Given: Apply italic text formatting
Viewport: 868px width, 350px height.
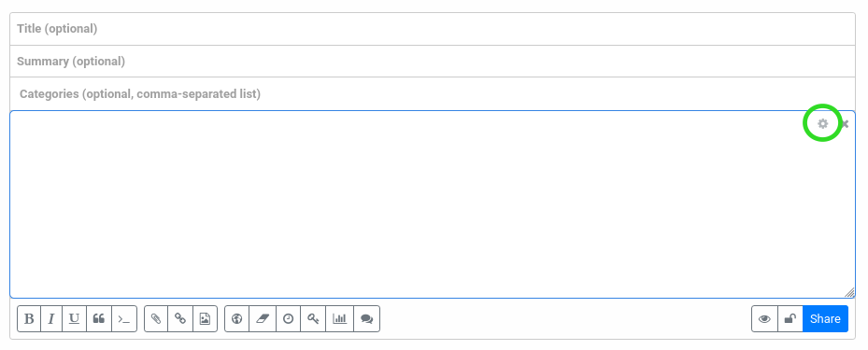Looking at the screenshot, I should tap(51, 318).
